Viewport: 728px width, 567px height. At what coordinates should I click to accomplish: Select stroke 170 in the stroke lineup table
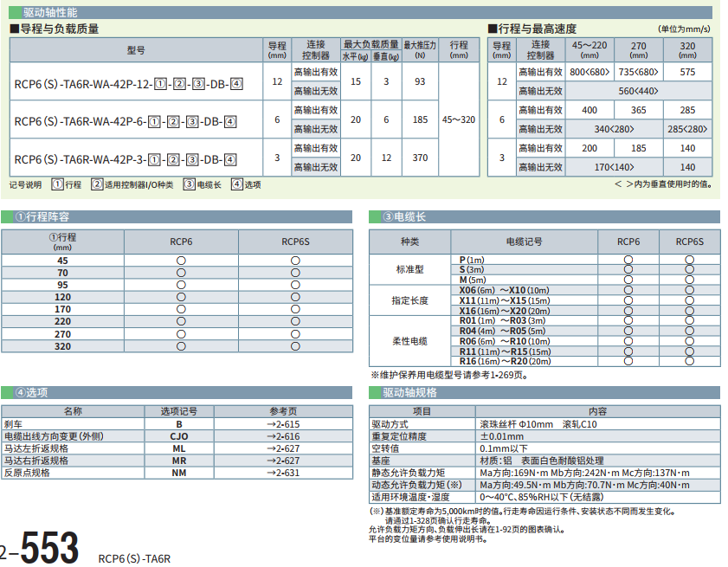62,309
